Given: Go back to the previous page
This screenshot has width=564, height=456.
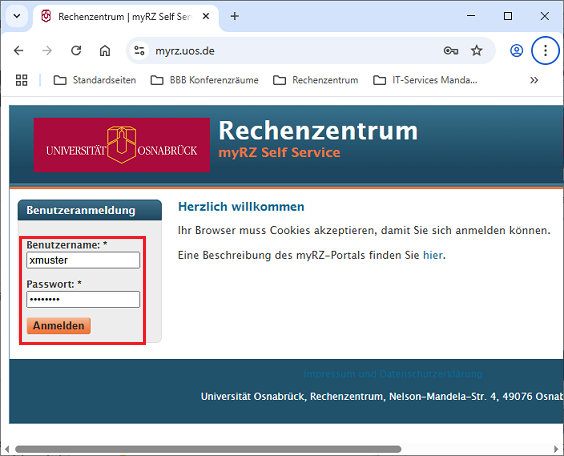Looking at the screenshot, I should (18, 51).
